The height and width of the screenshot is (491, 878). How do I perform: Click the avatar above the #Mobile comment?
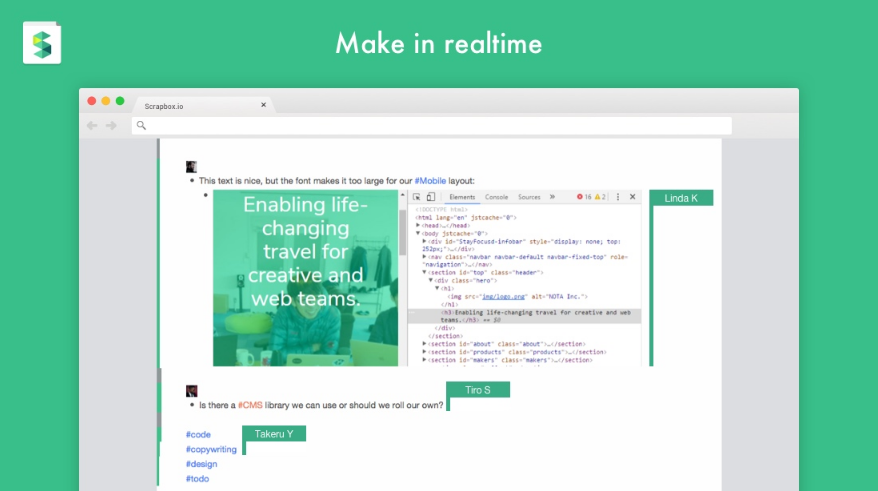point(191,167)
